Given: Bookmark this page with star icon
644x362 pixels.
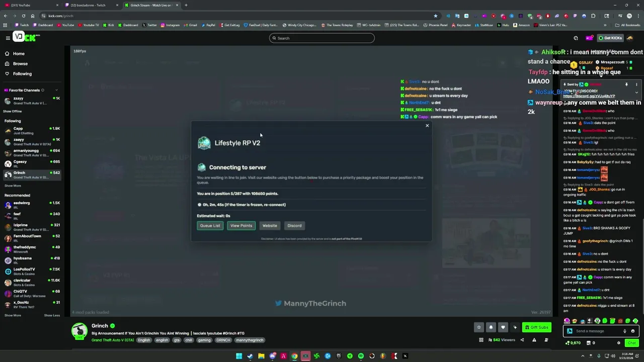Looking at the screenshot, I should click(x=435, y=16).
